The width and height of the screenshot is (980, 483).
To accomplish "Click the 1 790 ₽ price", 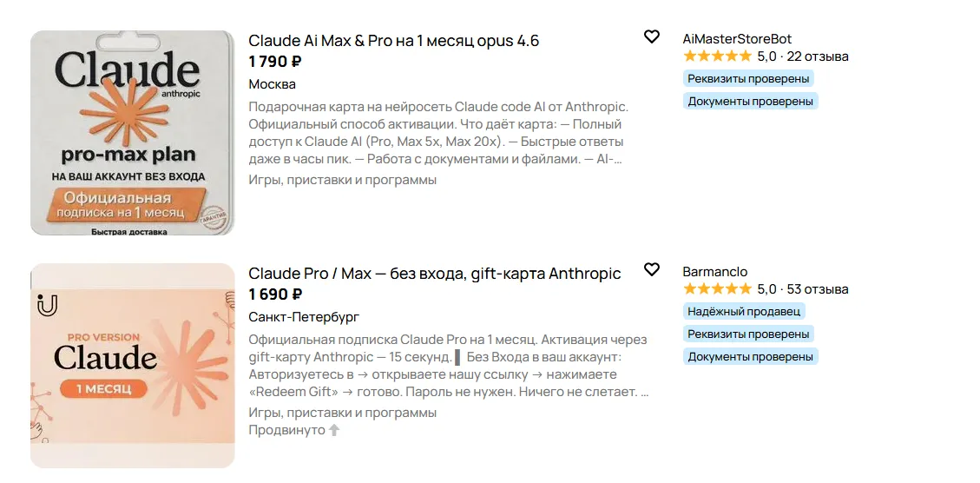I will [x=274, y=62].
